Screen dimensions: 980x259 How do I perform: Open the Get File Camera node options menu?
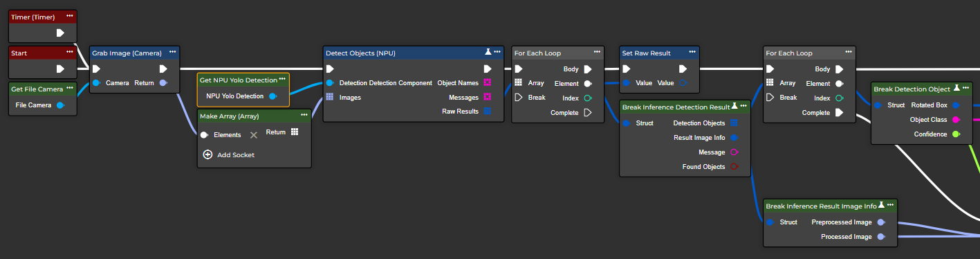(69, 89)
